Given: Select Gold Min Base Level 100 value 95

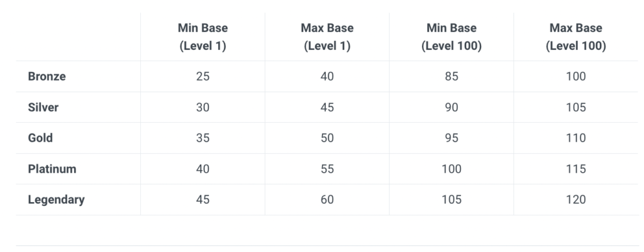Looking at the screenshot, I should click(x=451, y=138).
